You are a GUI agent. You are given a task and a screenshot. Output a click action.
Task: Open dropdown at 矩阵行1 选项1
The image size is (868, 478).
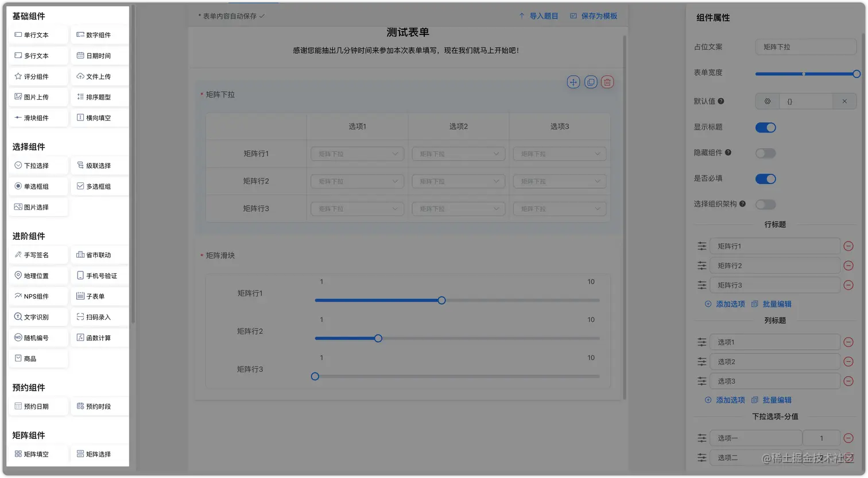tap(357, 154)
